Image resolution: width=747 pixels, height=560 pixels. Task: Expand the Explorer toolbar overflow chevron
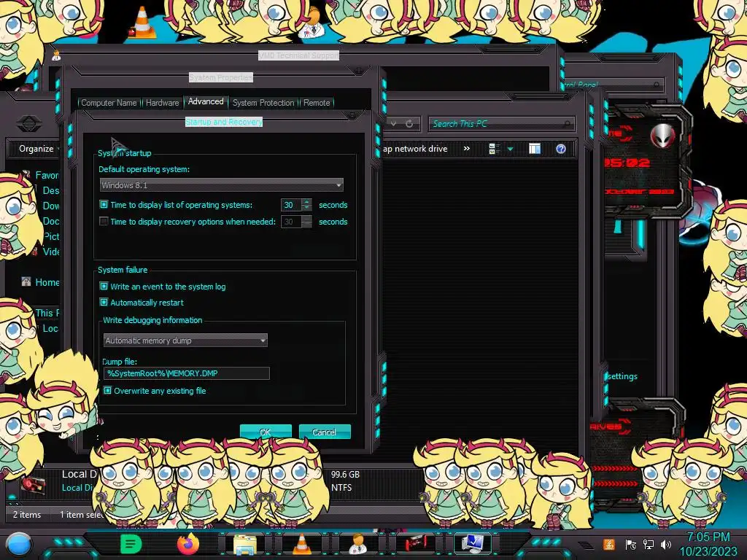click(467, 149)
